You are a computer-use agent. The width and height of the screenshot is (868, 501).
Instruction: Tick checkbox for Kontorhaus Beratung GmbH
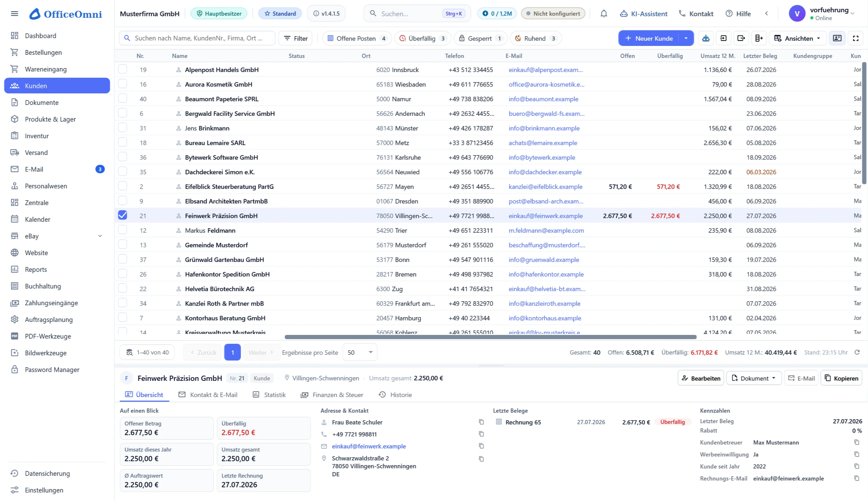click(123, 317)
